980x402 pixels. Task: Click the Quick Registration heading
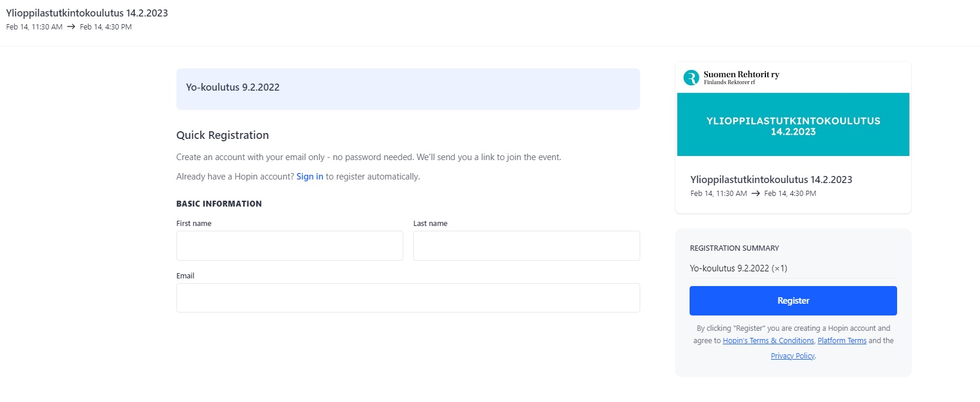pyautogui.click(x=222, y=135)
